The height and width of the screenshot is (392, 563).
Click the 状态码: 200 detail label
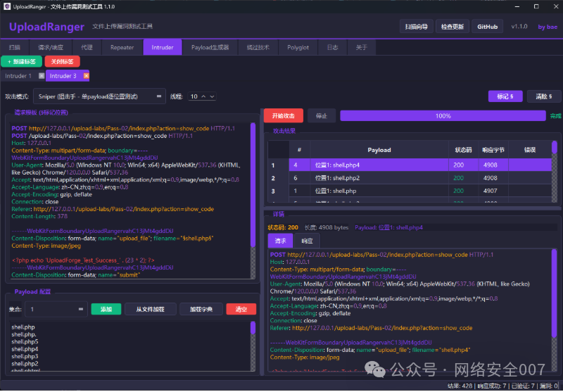click(283, 227)
